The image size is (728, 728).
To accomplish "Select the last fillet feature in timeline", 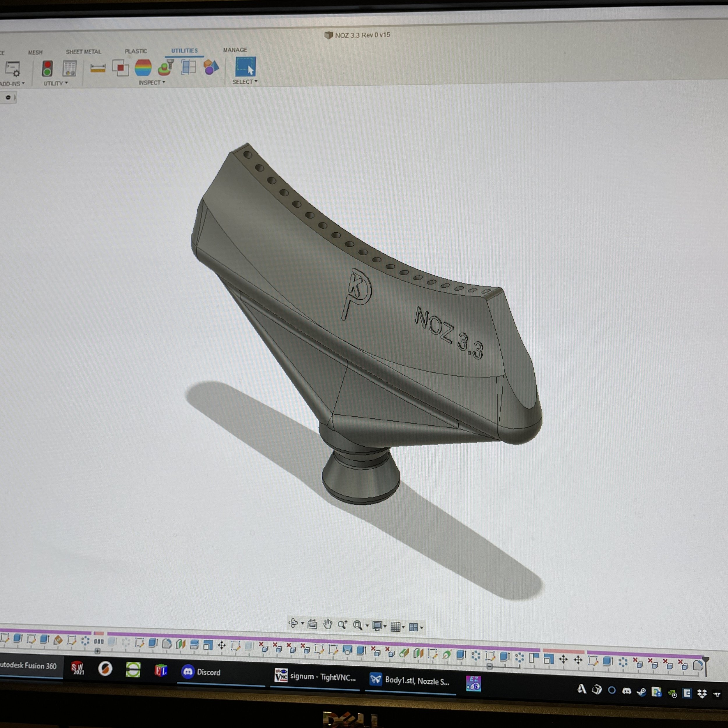I will (x=698, y=665).
